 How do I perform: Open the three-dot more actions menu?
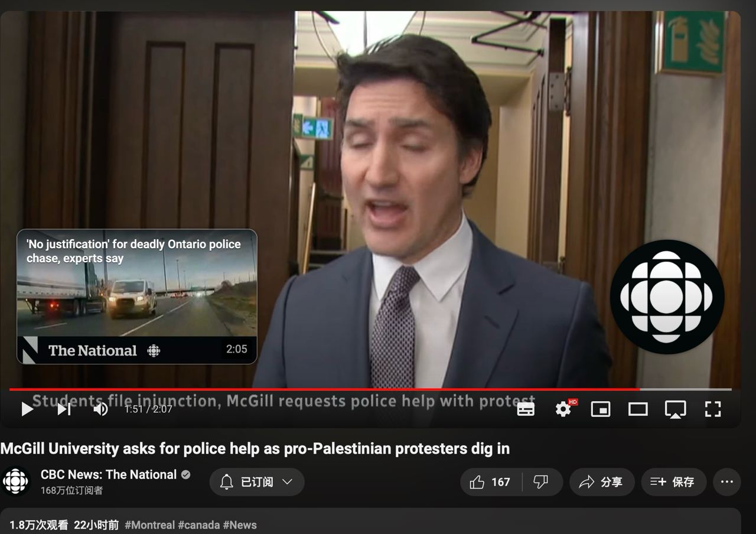click(726, 482)
